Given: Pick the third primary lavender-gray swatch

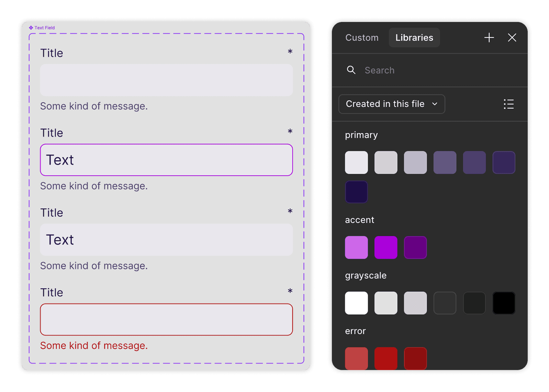Looking at the screenshot, I should [x=415, y=162].
